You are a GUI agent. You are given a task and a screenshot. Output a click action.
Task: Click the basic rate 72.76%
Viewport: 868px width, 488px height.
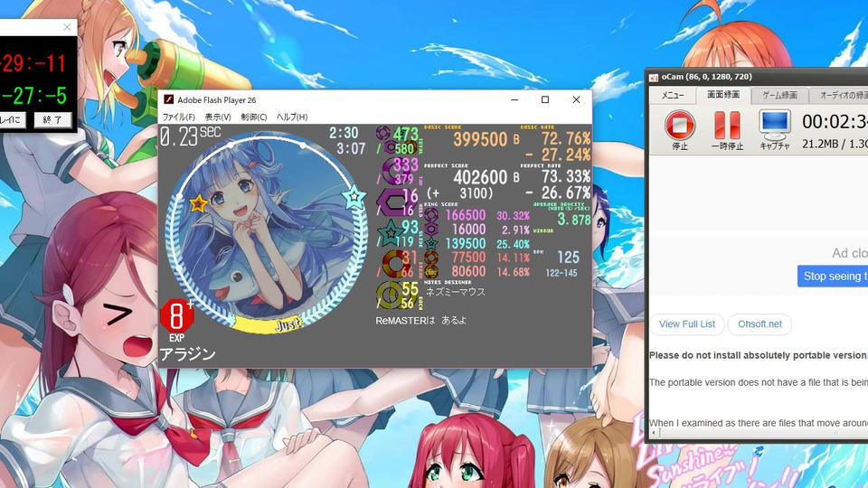click(x=566, y=138)
